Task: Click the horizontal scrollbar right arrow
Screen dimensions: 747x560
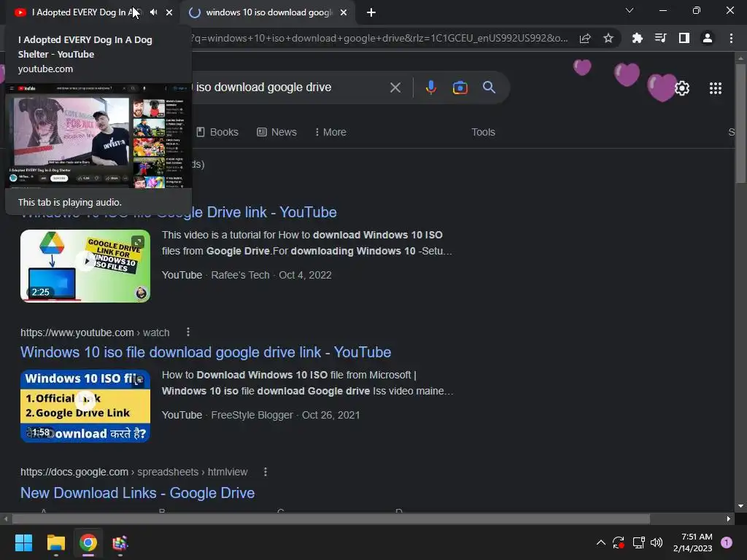Action: pos(729,518)
